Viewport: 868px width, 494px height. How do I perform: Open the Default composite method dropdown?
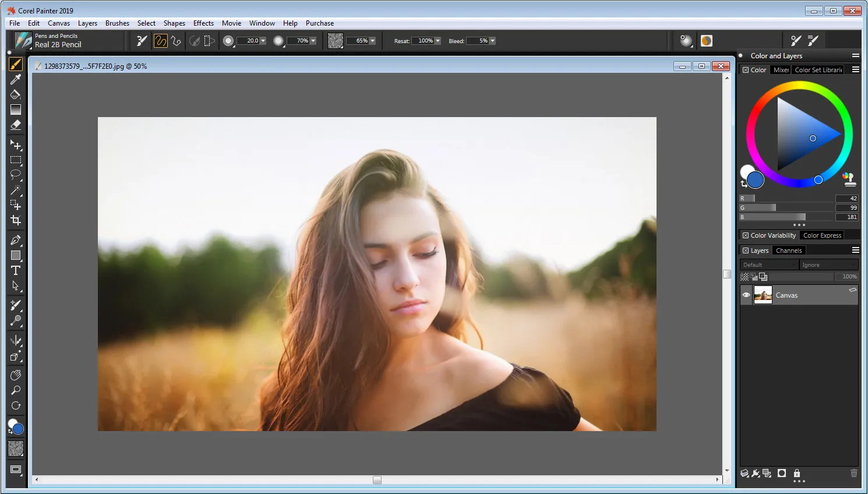coord(769,264)
